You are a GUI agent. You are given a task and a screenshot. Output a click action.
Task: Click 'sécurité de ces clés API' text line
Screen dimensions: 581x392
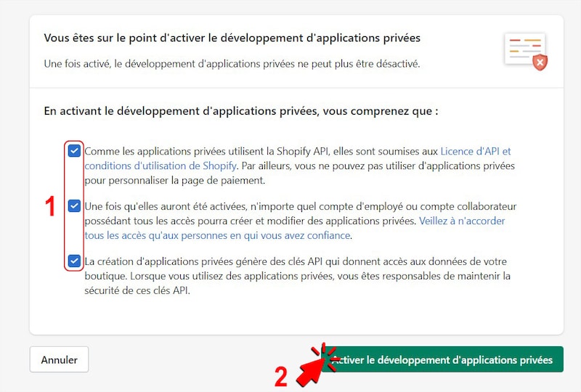coord(137,290)
